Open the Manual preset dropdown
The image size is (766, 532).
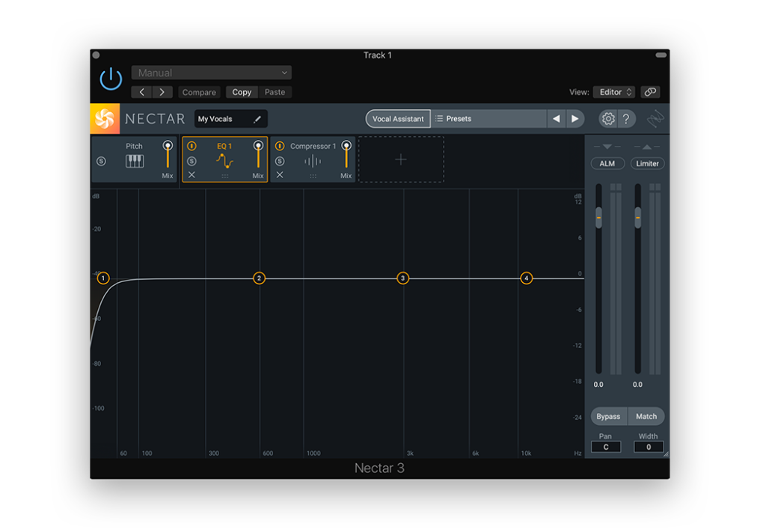click(x=211, y=72)
